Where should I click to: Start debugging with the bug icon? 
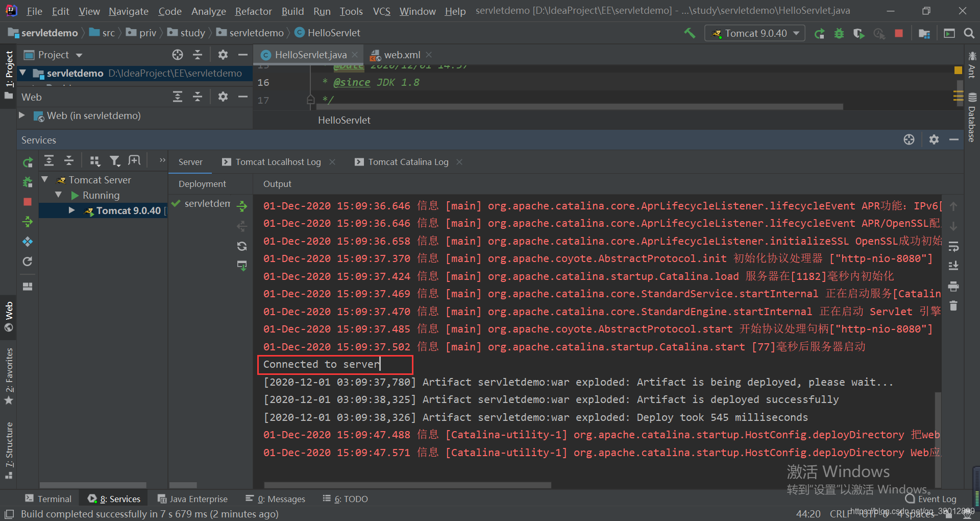tap(839, 34)
